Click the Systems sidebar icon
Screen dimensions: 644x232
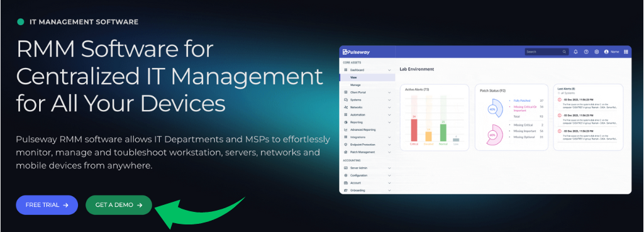pyautogui.click(x=346, y=100)
